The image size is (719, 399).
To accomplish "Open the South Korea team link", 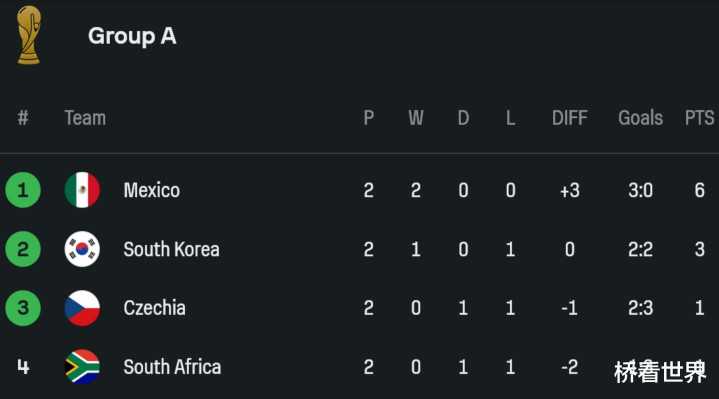I will (x=171, y=249).
